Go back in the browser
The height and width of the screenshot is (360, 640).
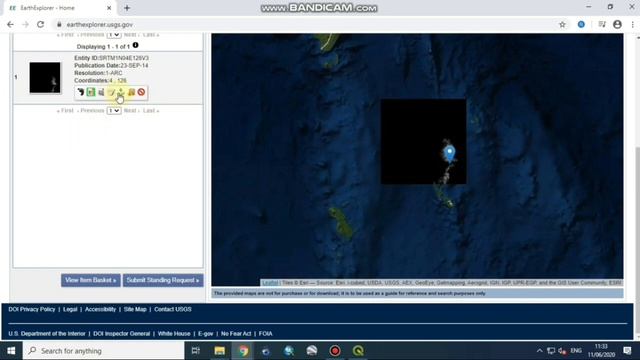(x=10, y=24)
